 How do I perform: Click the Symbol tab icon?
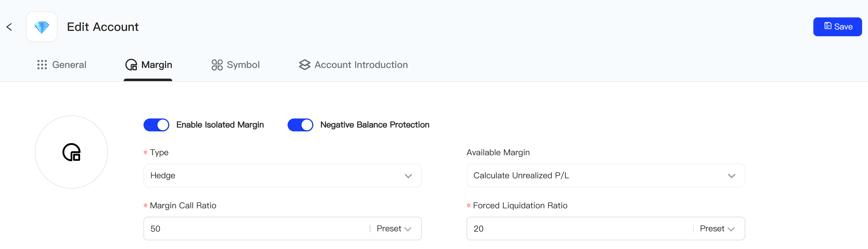pos(217,65)
